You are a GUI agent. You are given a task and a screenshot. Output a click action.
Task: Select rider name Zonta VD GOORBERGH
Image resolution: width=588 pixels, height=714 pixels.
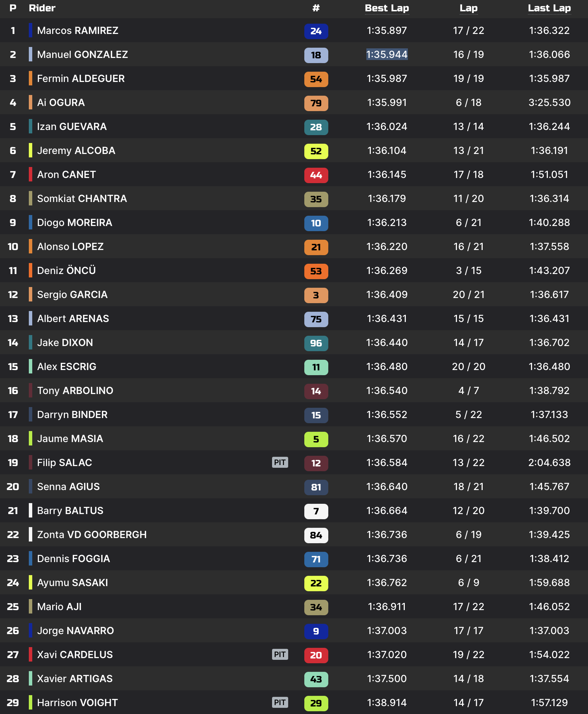(92, 535)
